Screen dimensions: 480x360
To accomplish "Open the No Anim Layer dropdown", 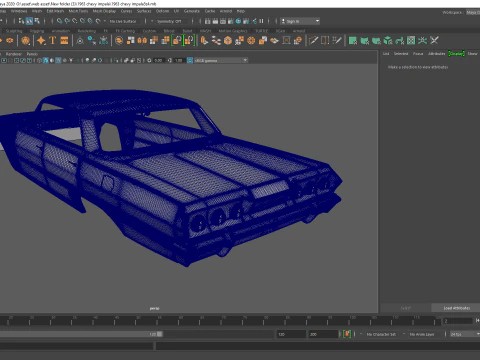I will pos(422,334).
